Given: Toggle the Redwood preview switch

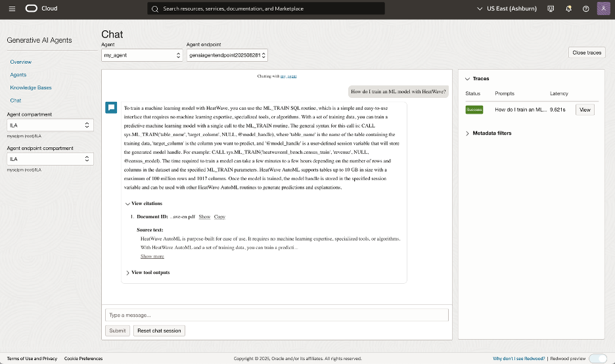Looking at the screenshot, I should click(x=598, y=359).
